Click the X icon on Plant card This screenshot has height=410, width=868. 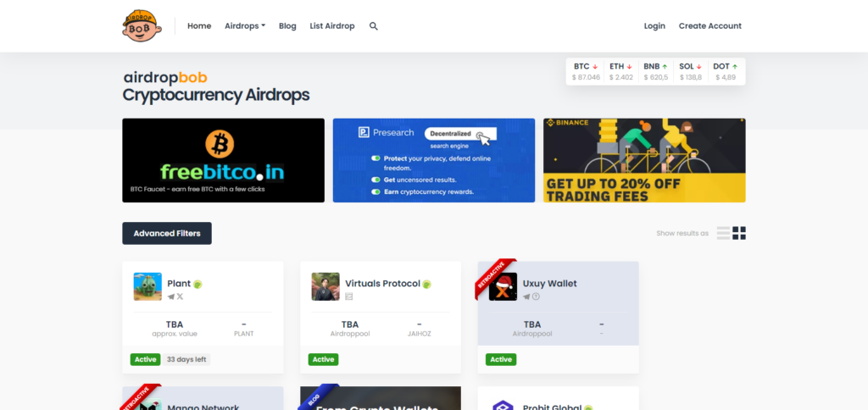pos(180,296)
